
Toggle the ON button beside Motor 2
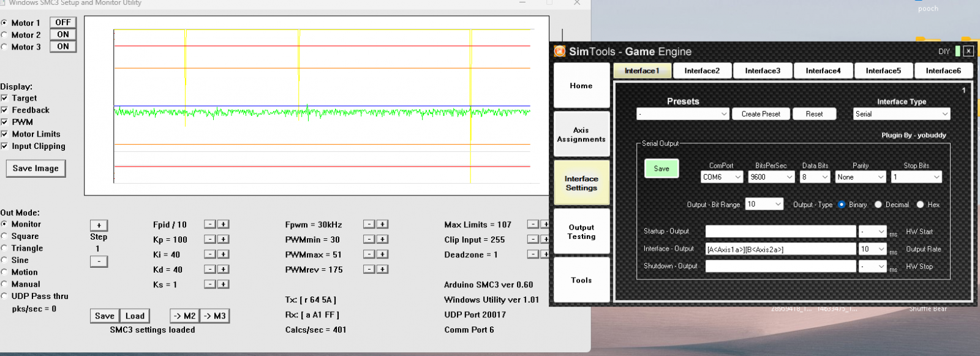pyautogui.click(x=63, y=34)
